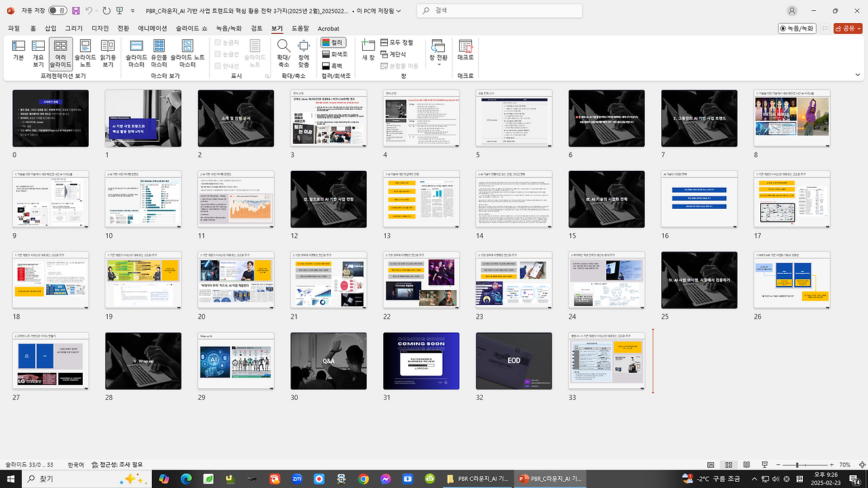Open the 슬라이드 쇼 tab
Viewport: 868px width, 488px height.
coord(193,28)
